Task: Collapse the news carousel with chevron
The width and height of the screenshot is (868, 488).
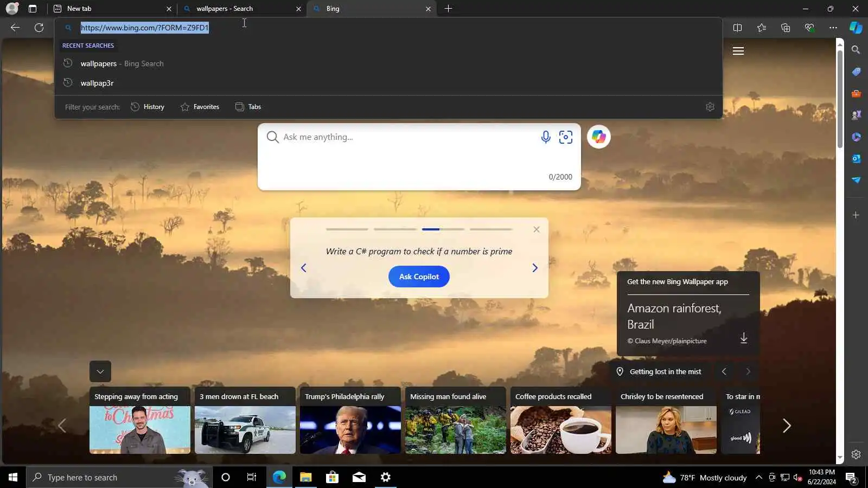Action: click(x=100, y=371)
